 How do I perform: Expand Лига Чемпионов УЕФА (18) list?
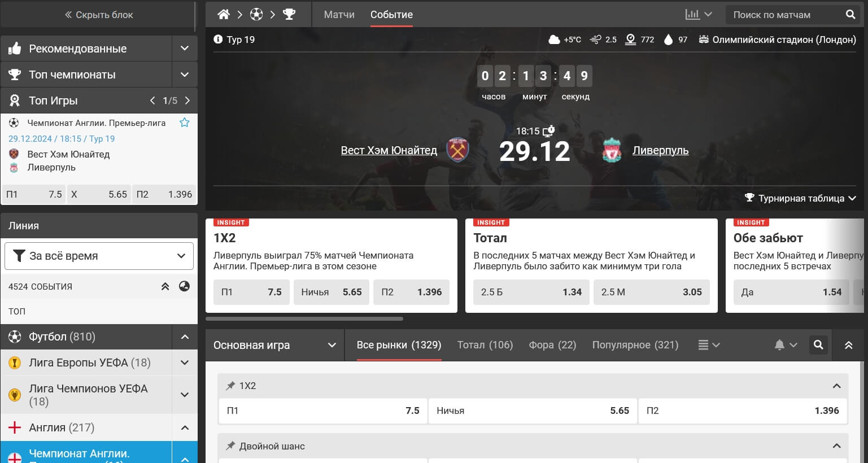[x=185, y=395]
